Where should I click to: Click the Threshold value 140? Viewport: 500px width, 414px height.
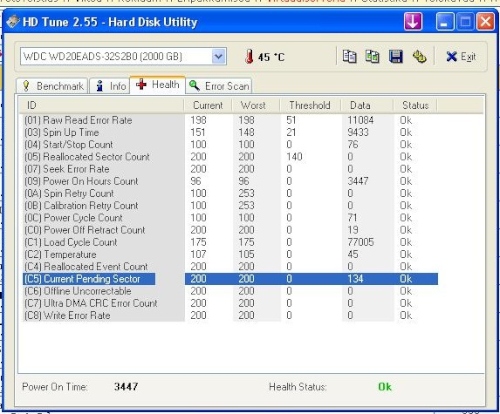tap(294, 157)
